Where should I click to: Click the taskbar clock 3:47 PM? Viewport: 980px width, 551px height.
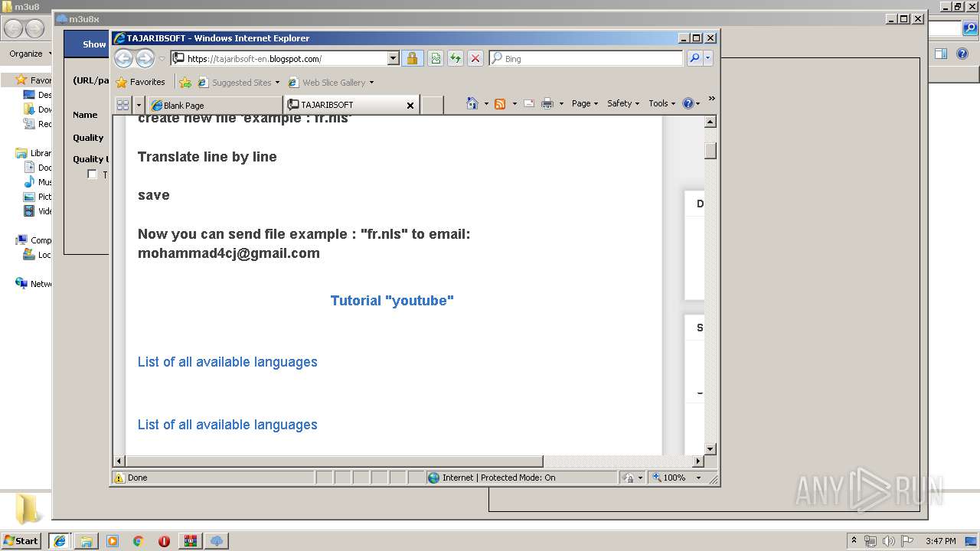tap(941, 540)
